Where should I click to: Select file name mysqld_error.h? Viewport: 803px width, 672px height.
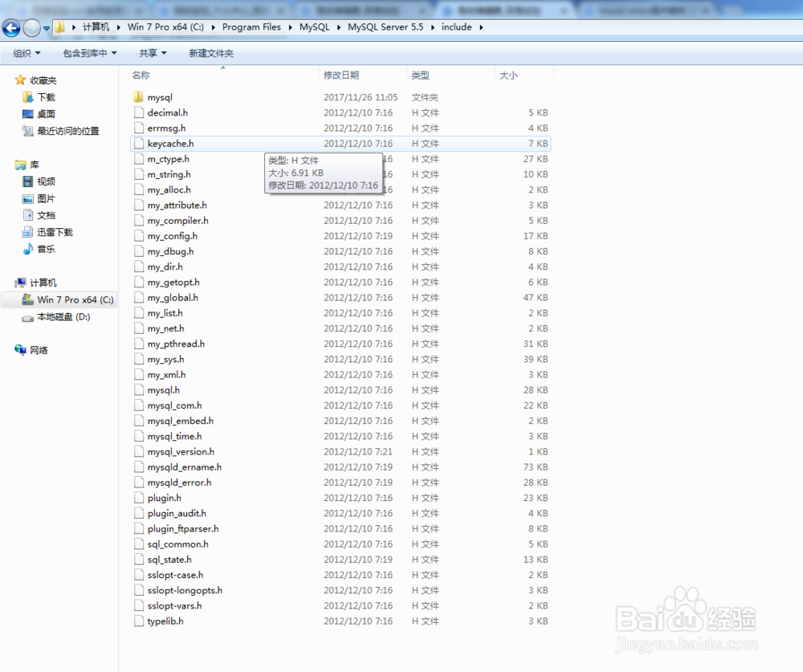click(179, 483)
